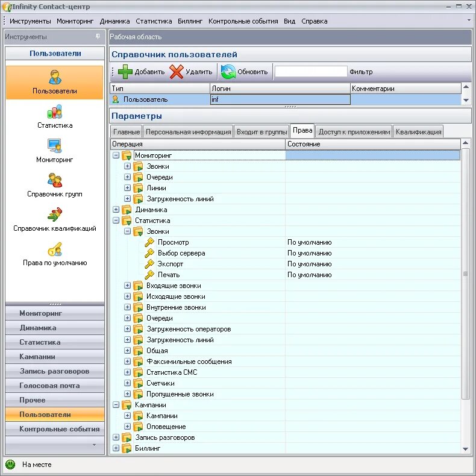Switch to the Главные tab

(x=127, y=132)
